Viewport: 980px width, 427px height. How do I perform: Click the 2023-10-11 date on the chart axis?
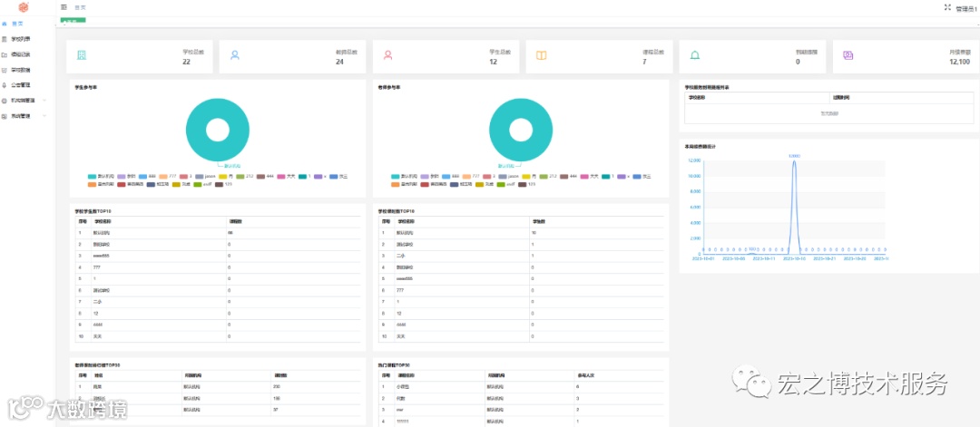pos(764,257)
